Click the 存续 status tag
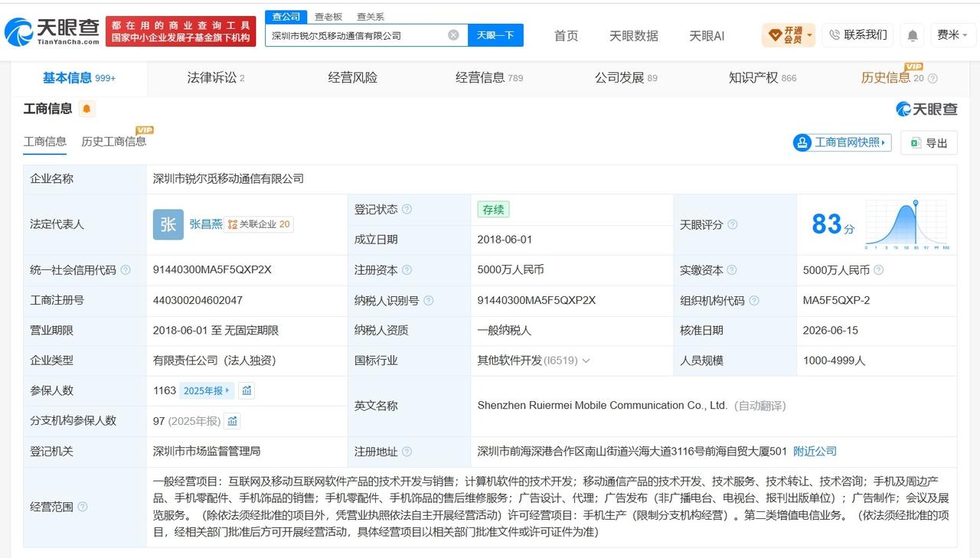The width and height of the screenshot is (980, 558). coord(493,209)
